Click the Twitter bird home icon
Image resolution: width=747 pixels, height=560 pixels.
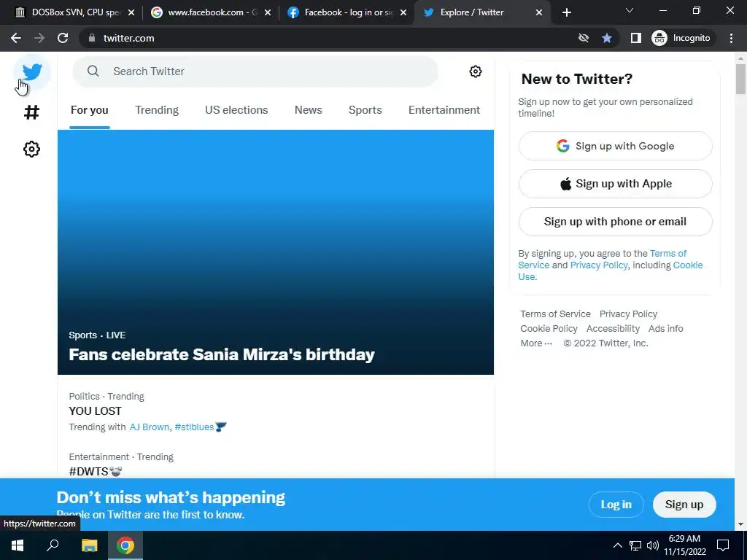coord(32,72)
